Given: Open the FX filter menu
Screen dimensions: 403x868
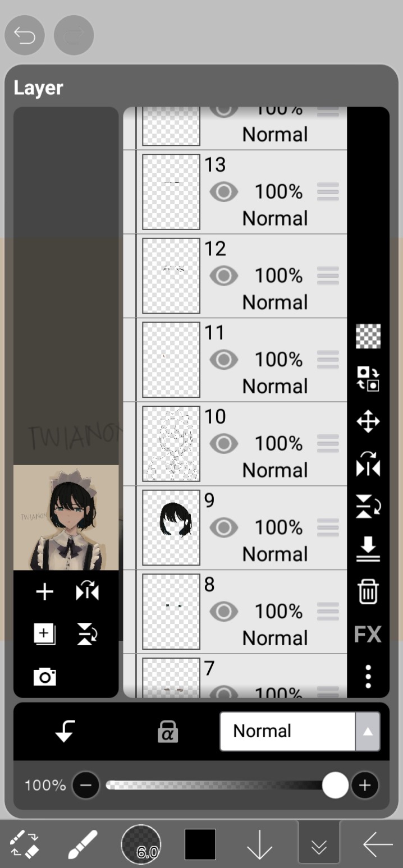Looking at the screenshot, I should (368, 635).
